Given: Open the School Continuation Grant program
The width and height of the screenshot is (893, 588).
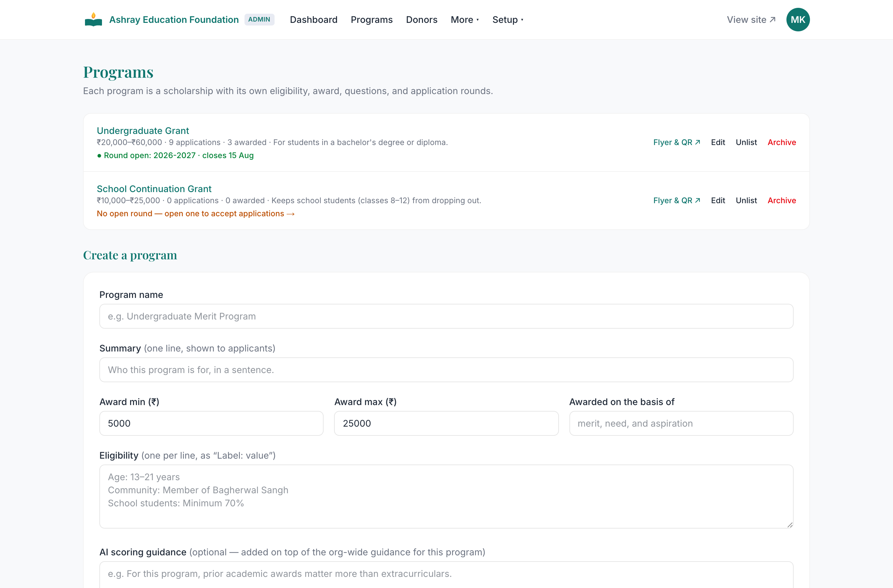Looking at the screenshot, I should pos(154,188).
